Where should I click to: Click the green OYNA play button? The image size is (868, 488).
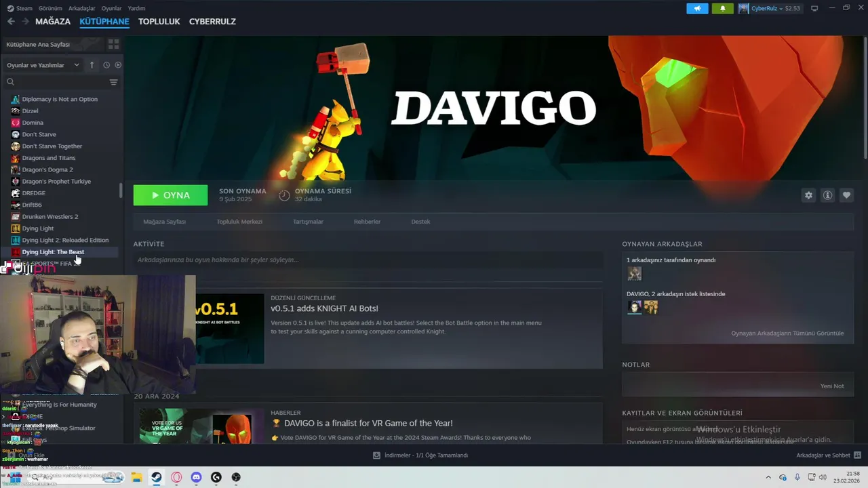(x=170, y=195)
